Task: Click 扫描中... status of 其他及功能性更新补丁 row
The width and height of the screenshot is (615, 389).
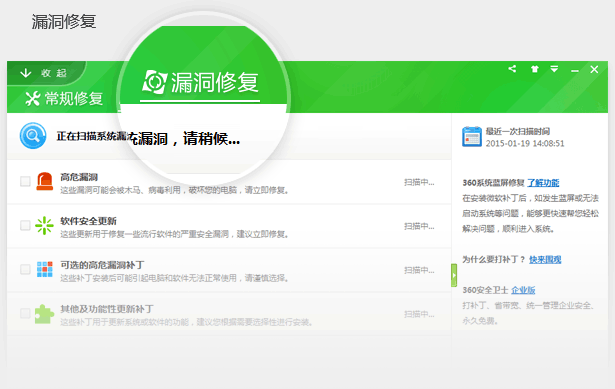Action: tap(419, 314)
